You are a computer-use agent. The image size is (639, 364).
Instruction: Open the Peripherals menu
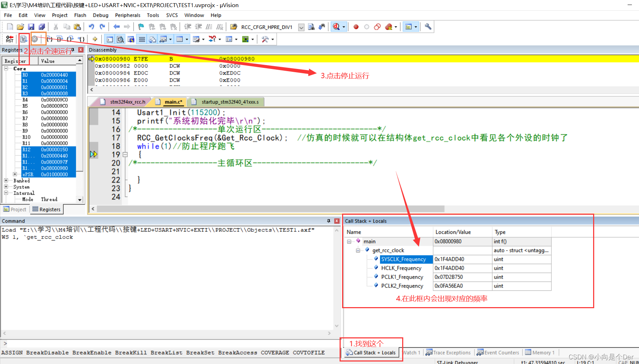pyautogui.click(x=128, y=15)
